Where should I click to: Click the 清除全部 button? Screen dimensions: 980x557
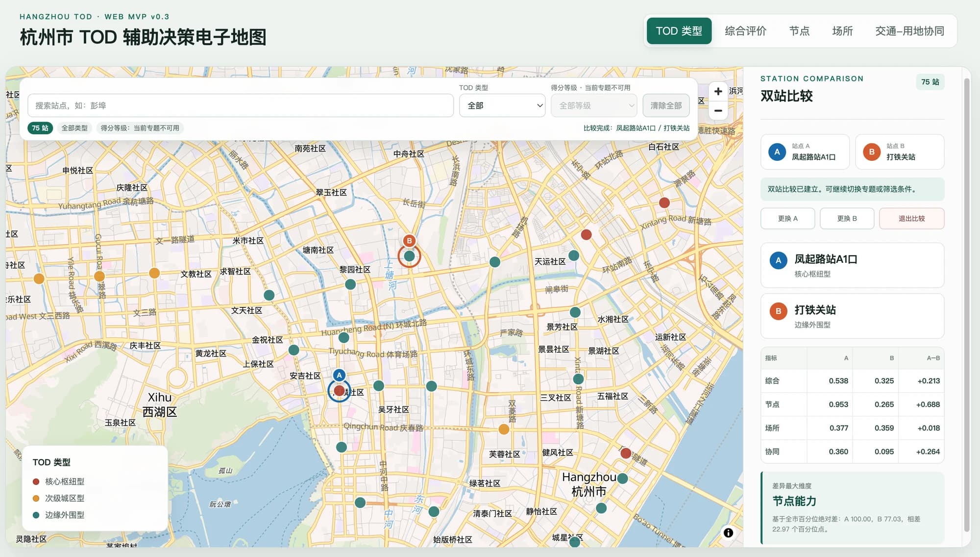coord(666,105)
